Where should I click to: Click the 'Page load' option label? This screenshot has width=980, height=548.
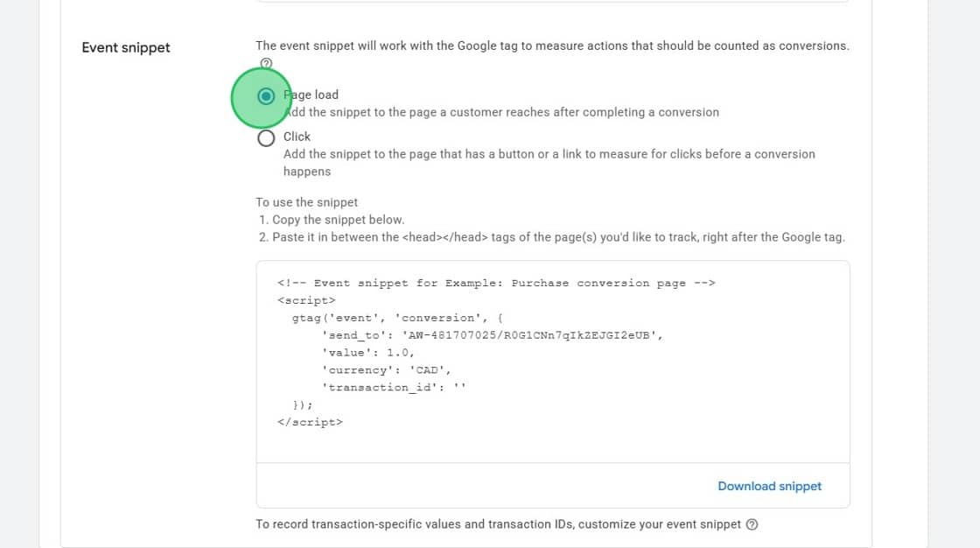pyautogui.click(x=313, y=95)
